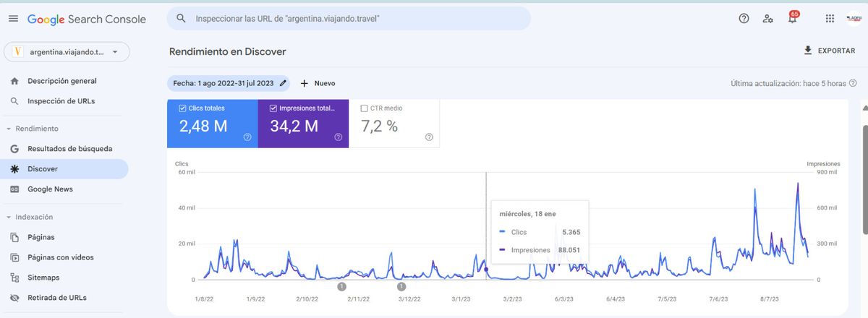Click the Sitemaps tree icon

coord(14,278)
